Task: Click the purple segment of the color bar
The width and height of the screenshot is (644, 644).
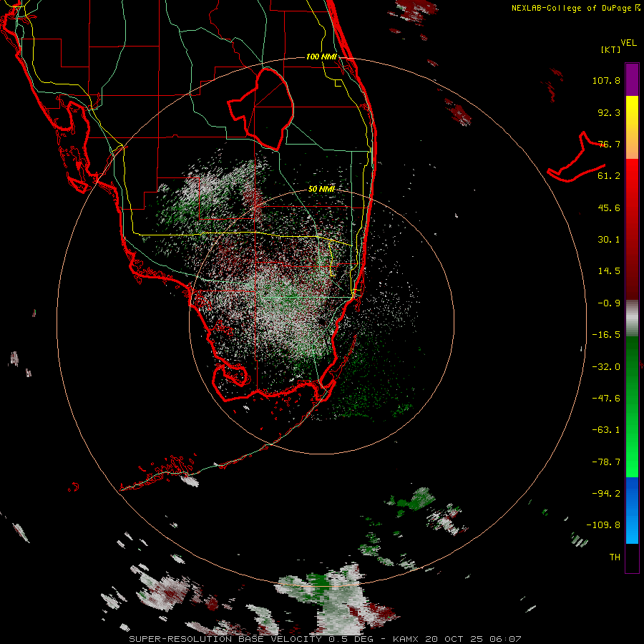Action: point(632,79)
